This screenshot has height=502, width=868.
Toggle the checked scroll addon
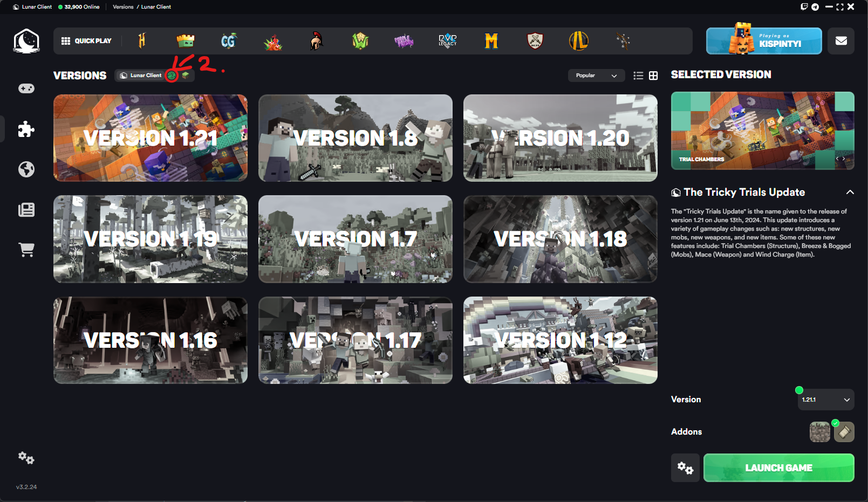point(844,432)
